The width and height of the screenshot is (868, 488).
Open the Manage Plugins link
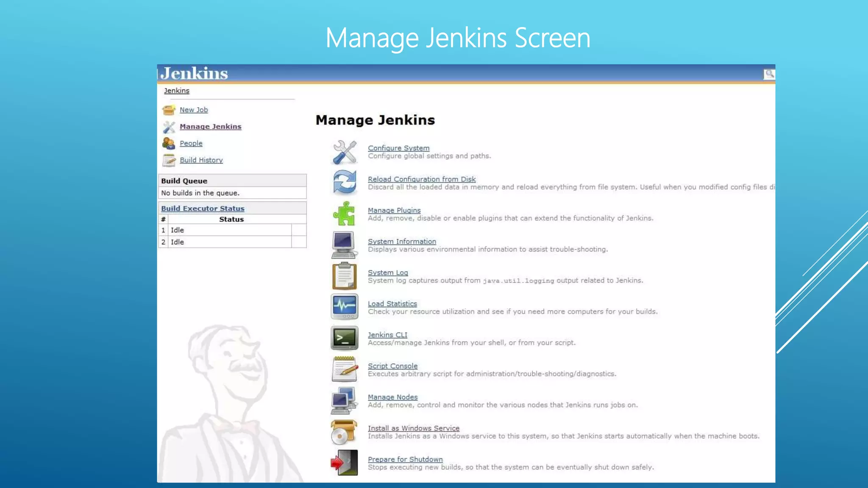point(394,210)
